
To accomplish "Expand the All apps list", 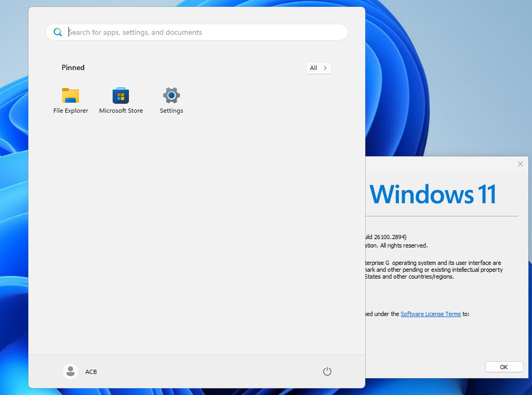I will pyautogui.click(x=318, y=68).
